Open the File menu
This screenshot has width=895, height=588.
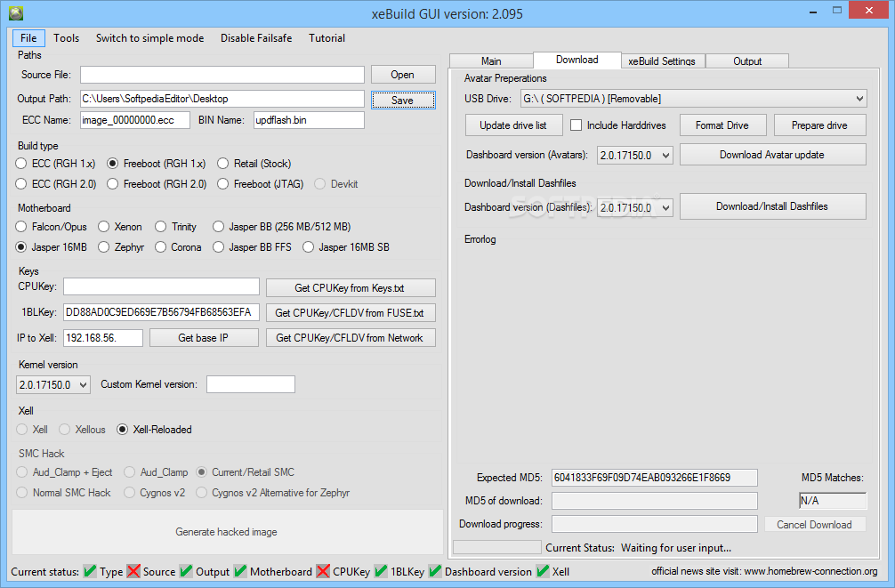pos(28,38)
